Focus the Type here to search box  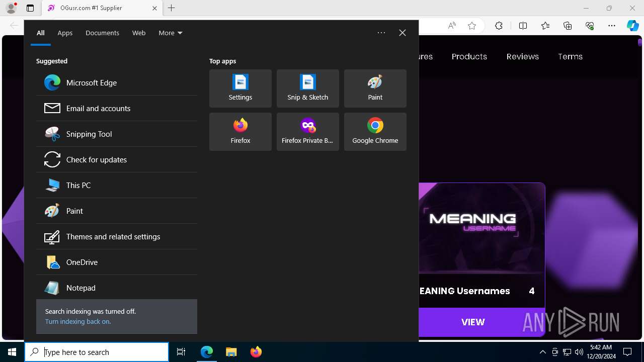point(97,352)
